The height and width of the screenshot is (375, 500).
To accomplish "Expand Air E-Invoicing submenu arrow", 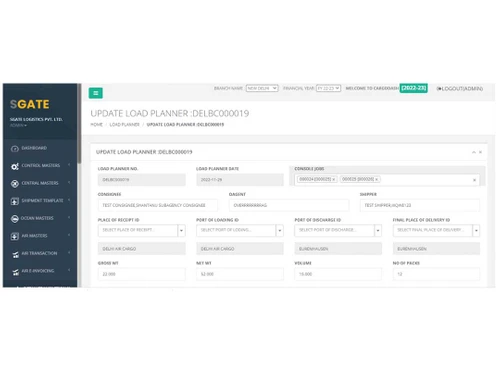I will (x=69, y=270).
